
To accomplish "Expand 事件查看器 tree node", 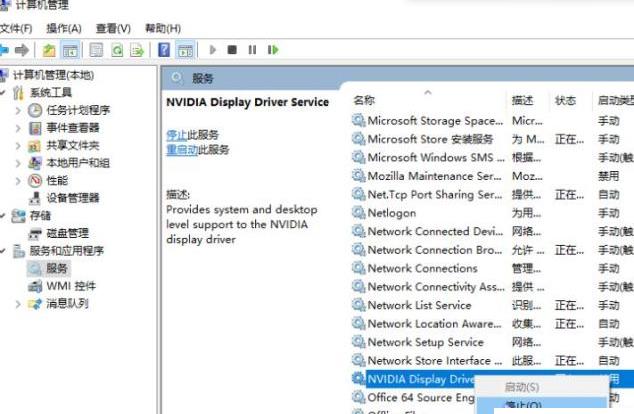I will pos(18,128).
